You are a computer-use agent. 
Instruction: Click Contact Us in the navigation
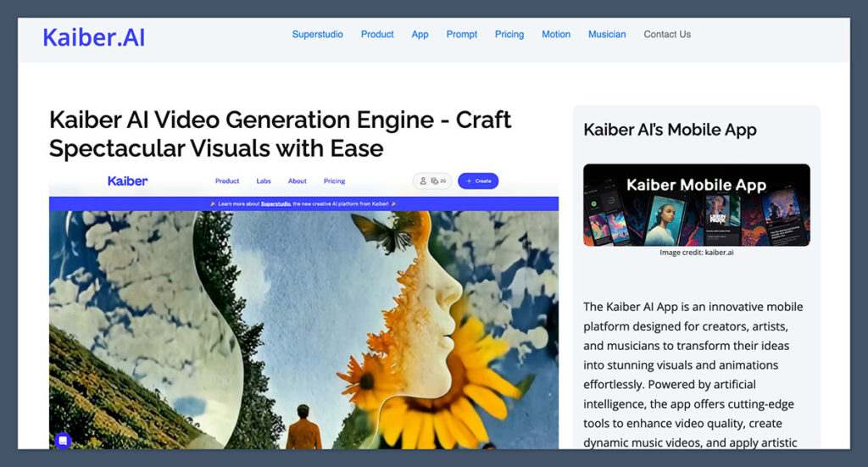[x=667, y=34]
